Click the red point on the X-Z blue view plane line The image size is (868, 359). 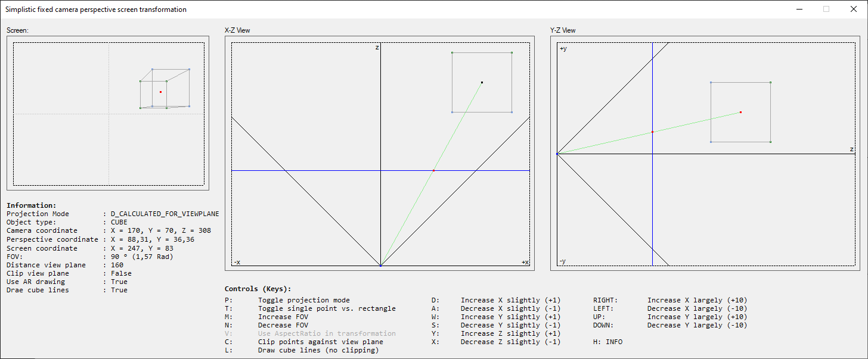coord(433,170)
